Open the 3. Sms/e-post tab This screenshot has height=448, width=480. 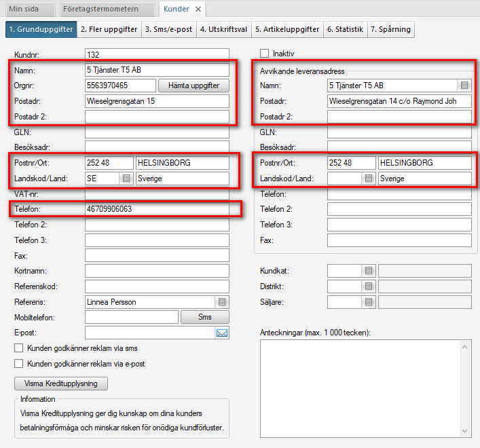[169, 29]
